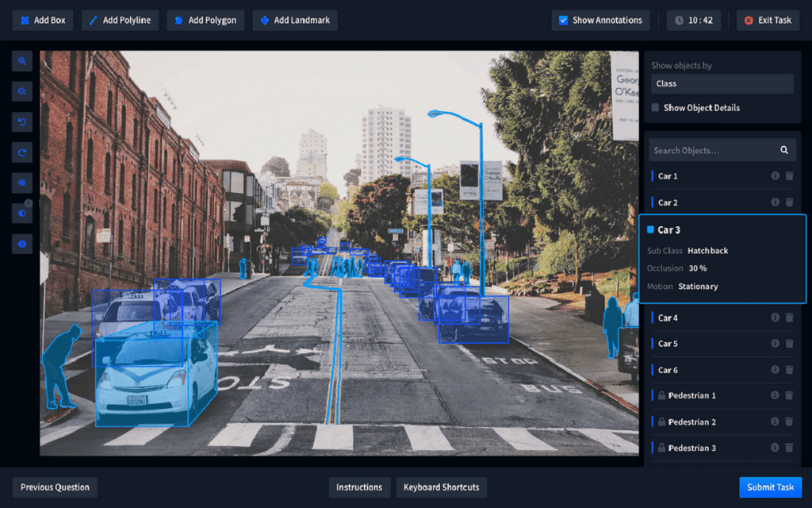The width and height of the screenshot is (812, 508).
Task: Enable Show Object Details
Action: click(654, 107)
